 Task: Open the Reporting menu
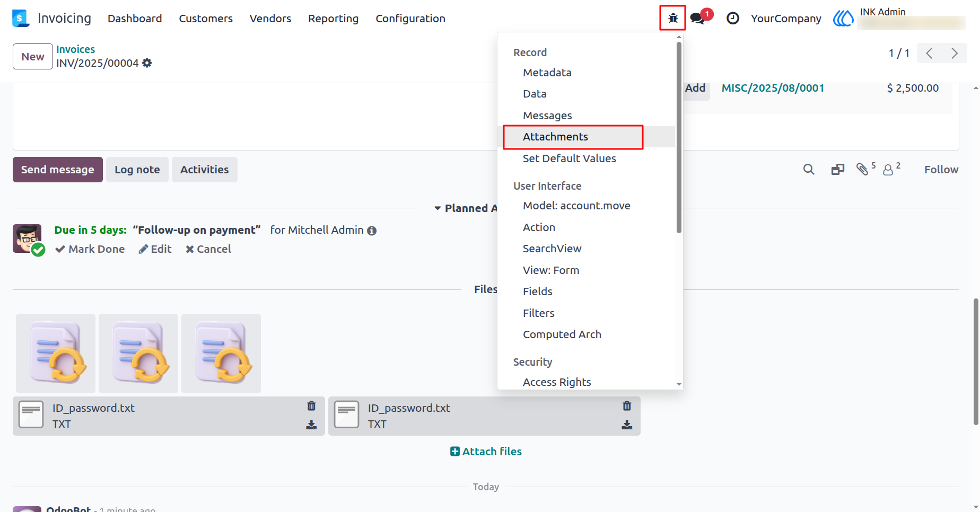334,19
